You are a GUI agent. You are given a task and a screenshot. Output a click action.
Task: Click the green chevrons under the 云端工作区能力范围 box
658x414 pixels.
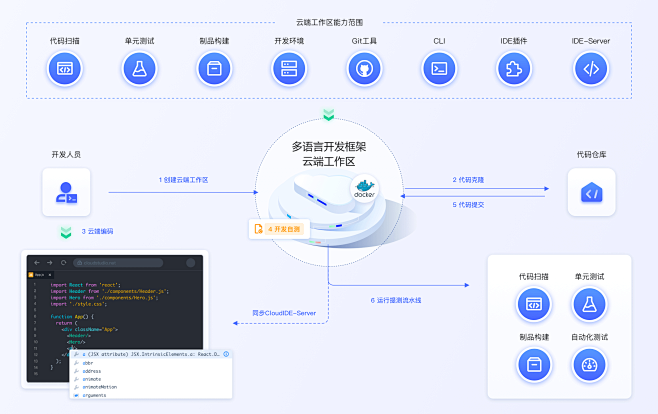point(328,115)
